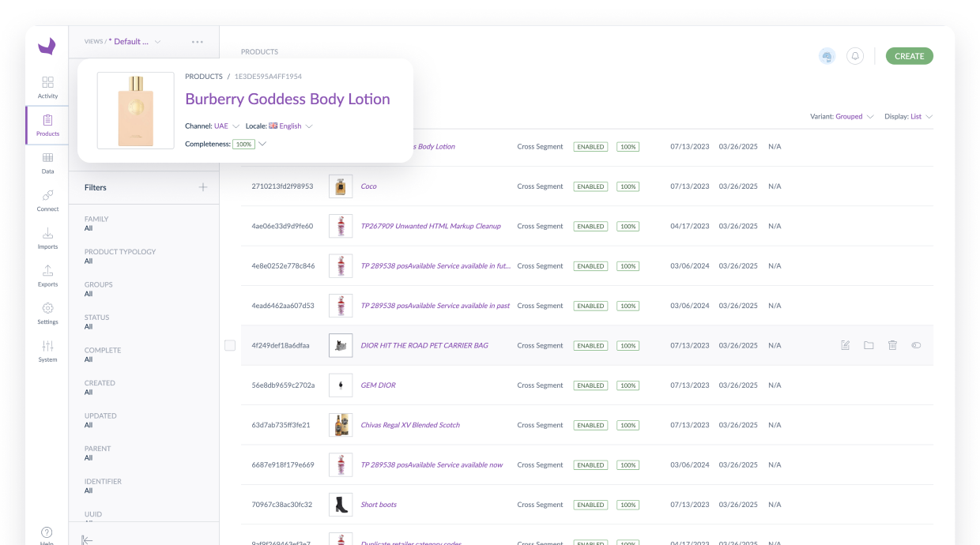
Task: Check the box for row 4f249def18a6dfaa
Action: [230, 345]
